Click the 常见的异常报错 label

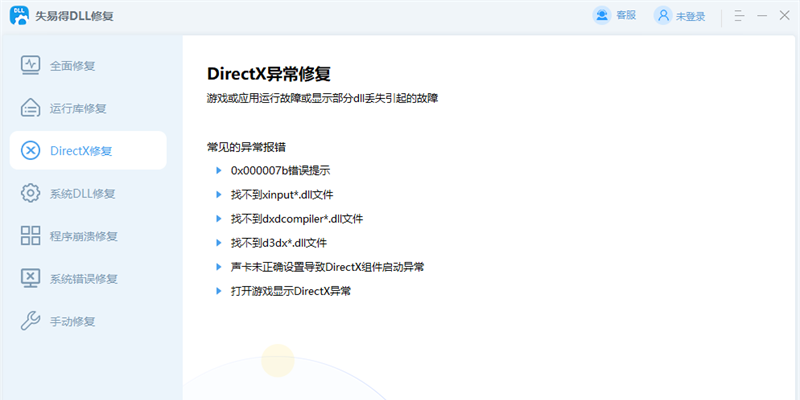click(246, 147)
